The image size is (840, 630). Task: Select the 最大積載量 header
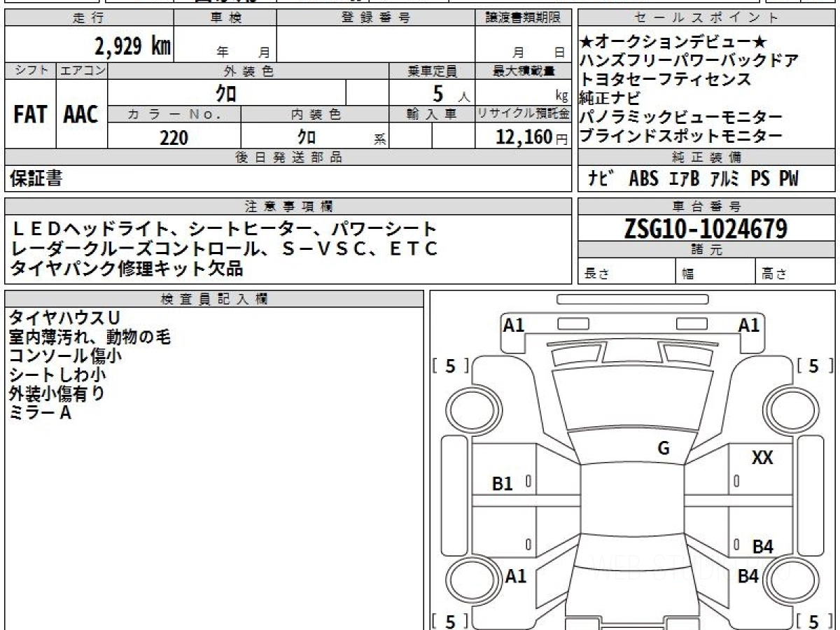pos(523,71)
